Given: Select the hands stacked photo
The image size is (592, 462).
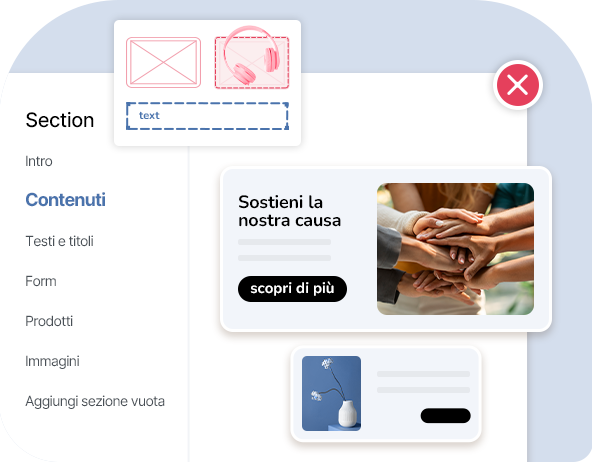Looking at the screenshot, I should coord(455,249).
